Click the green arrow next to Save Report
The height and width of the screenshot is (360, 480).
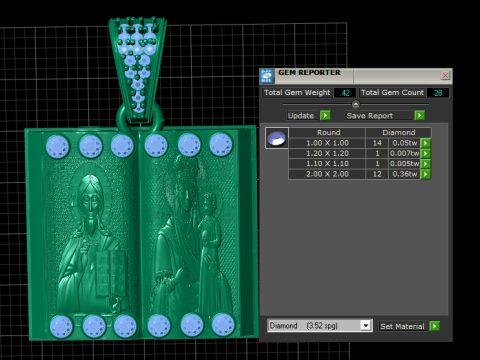[420, 115]
